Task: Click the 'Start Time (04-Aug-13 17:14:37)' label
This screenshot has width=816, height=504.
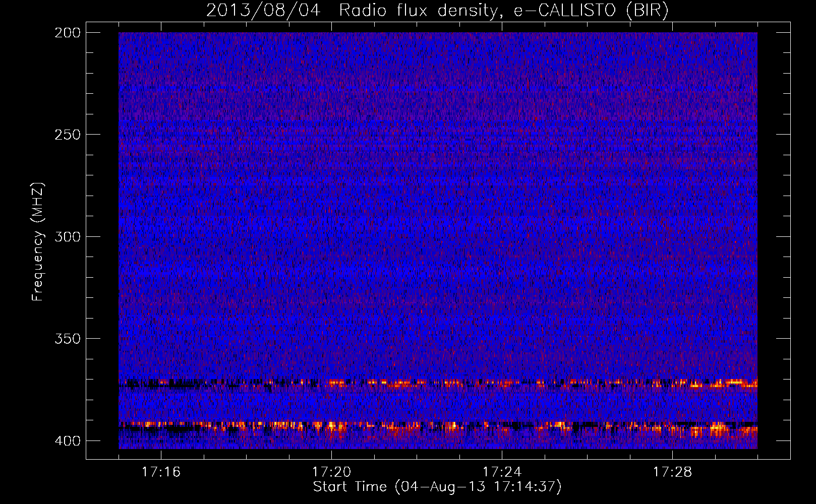Action: [437, 487]
